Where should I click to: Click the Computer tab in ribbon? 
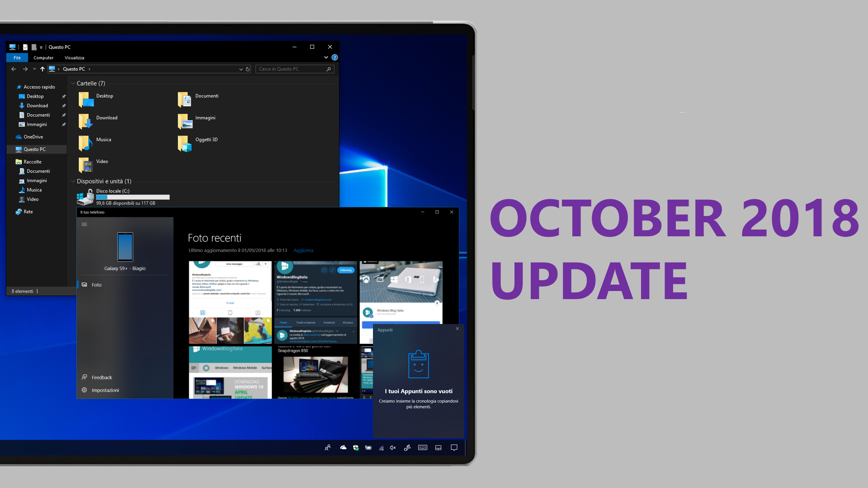pyautogui.click(x=42, y=57)
